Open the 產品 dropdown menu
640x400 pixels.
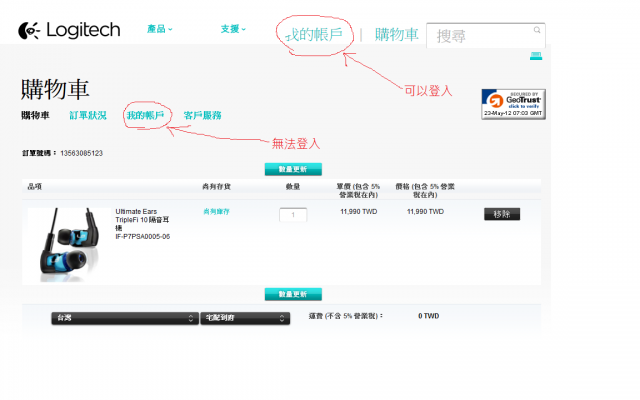[x=160, y=29]
